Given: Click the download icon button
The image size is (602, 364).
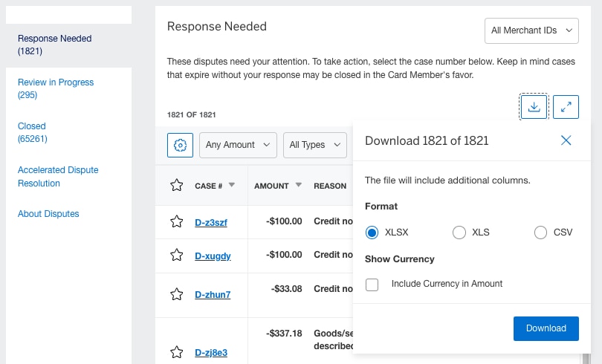Looking at the screenshot, I should (534, 107).
